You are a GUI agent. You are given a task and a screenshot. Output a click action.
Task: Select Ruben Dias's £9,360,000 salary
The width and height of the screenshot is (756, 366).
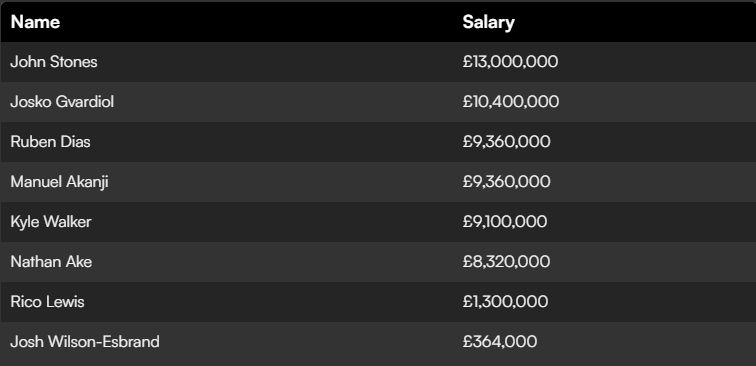(x=506, y=142)
